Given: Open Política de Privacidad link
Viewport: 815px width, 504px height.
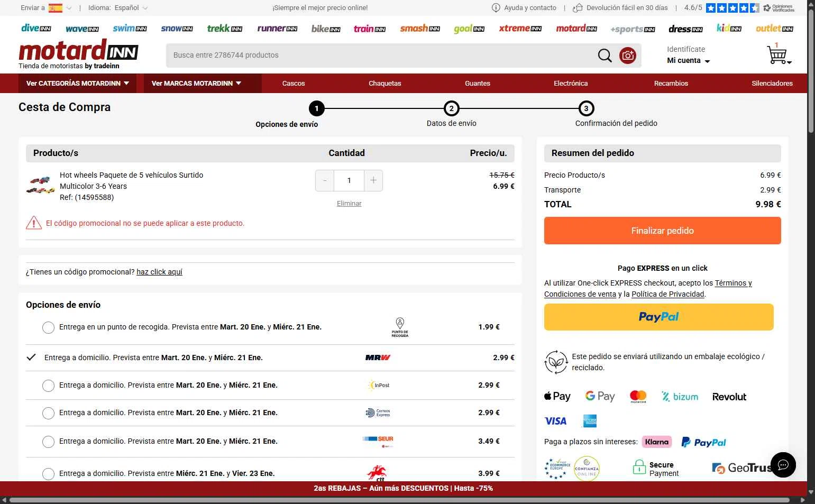Looking at the screenshot, I should pos(668,294).
